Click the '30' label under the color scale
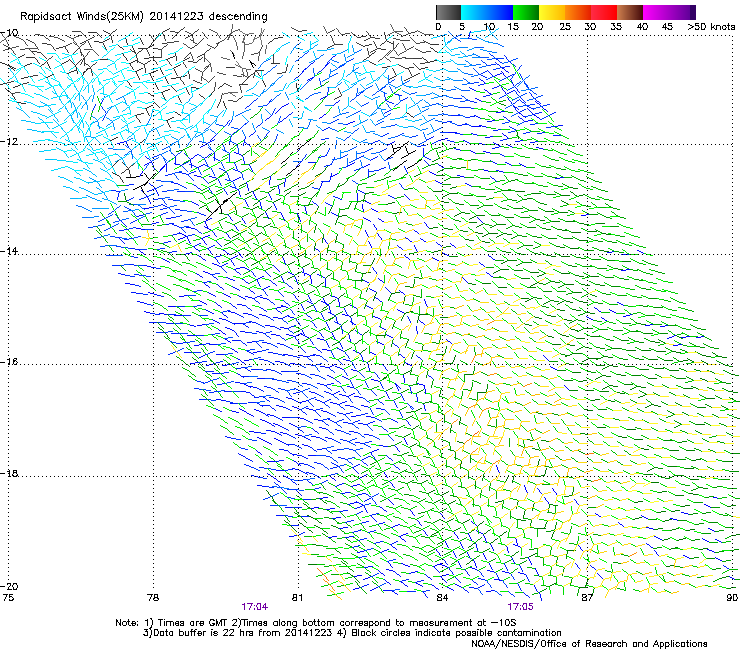This screenshot has height=650, width=740. (x=590, y=27)
